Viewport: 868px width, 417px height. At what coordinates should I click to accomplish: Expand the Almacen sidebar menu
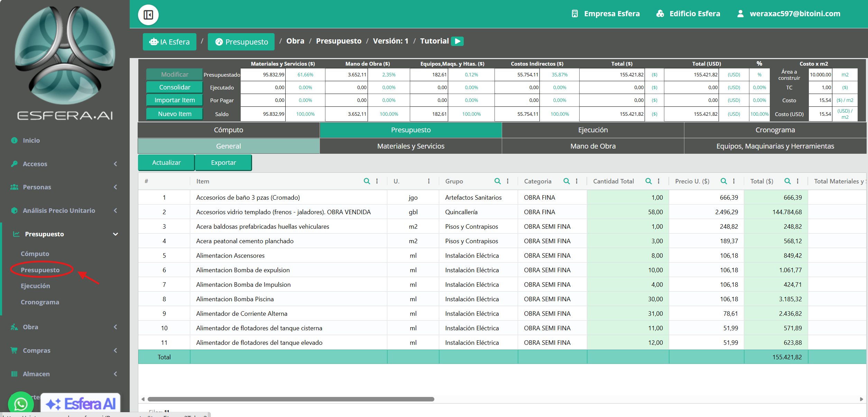pos(65,374)
